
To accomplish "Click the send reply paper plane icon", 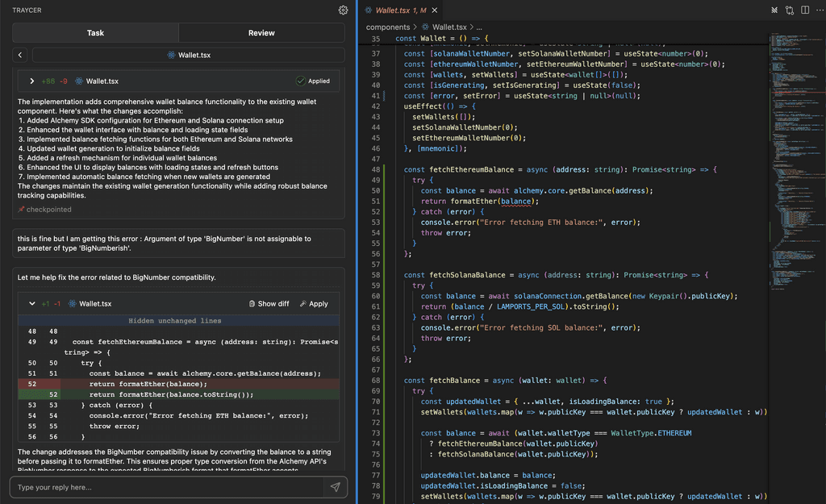I will click(x=336, y=486).
